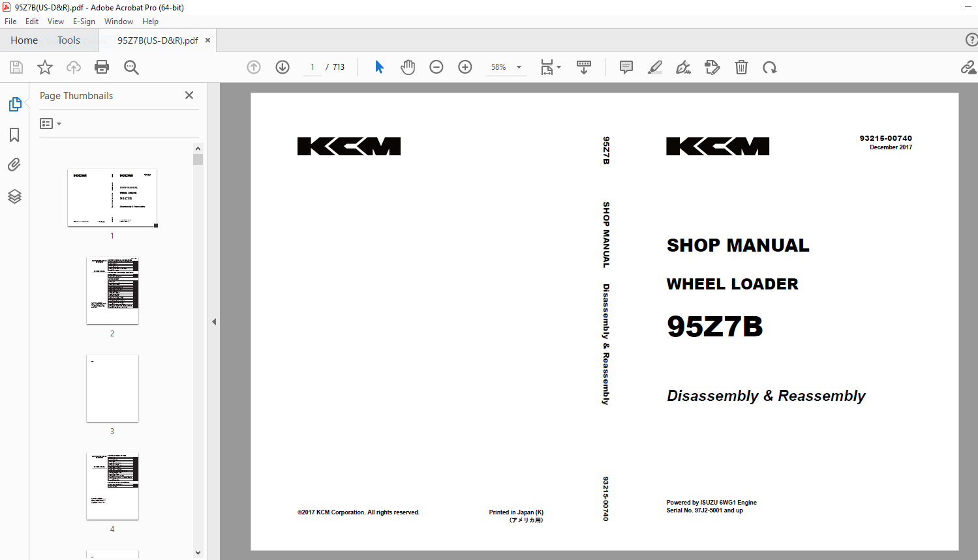Open the Fill & Sign pen tool
The width and height of the screenshot is (978, 560).
click(x=683, y=67)
